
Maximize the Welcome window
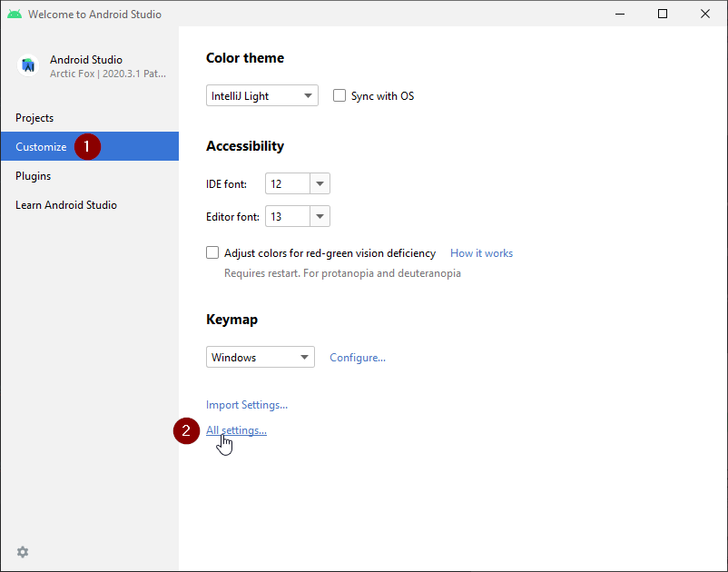[663, 14]
